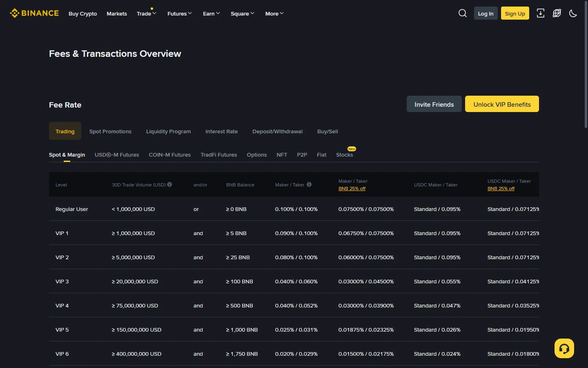Click BNB 25% off link under USDC Maker / Taker
This screenshot has width=588, height=368.
coord(501,188)
